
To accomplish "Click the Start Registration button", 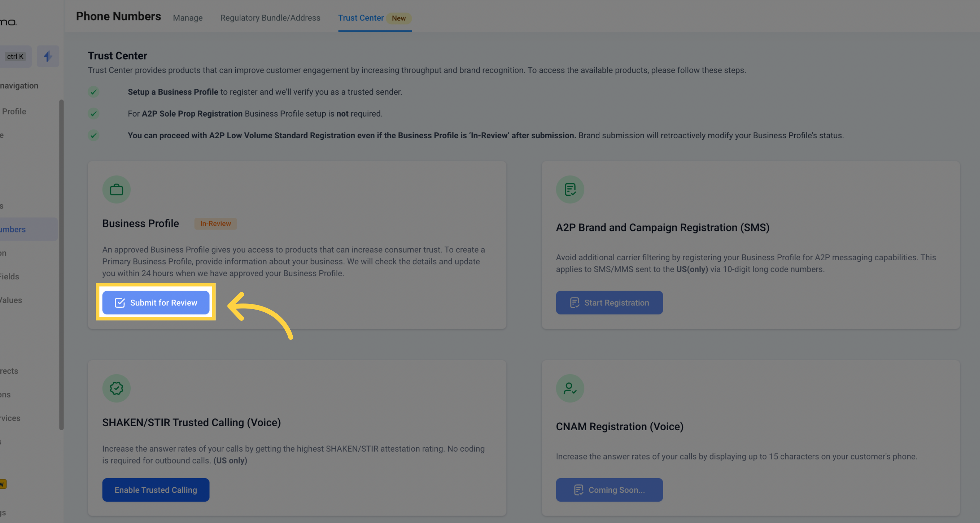I will 609,302.
